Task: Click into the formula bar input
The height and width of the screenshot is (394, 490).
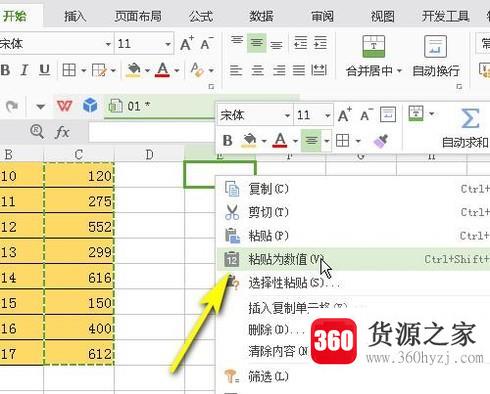Action: 152,132
